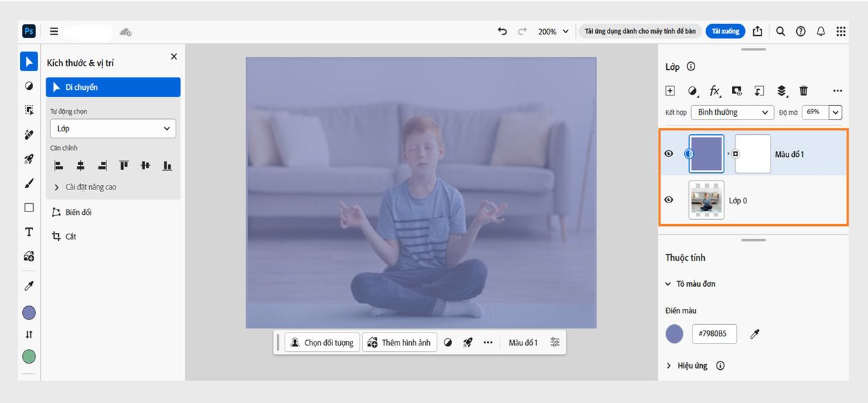Undo the last action
868x403 pixels.
pos(502,31)
